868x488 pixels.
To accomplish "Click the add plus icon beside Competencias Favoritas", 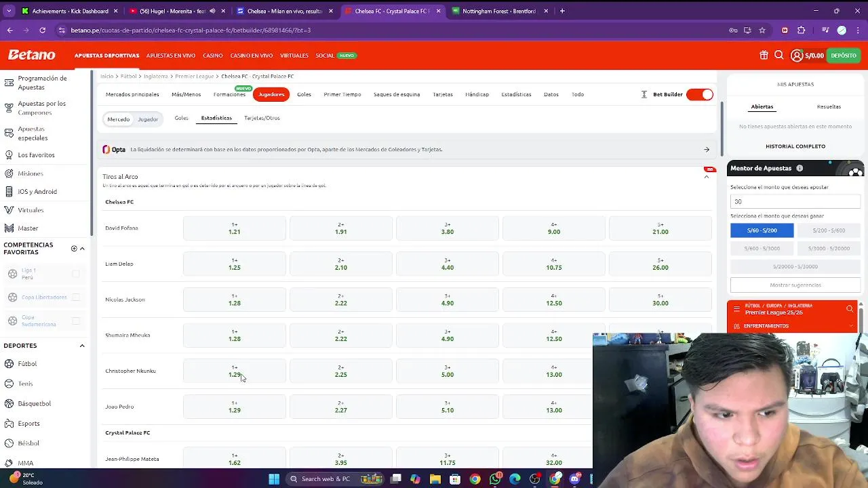I will (74, 249).
